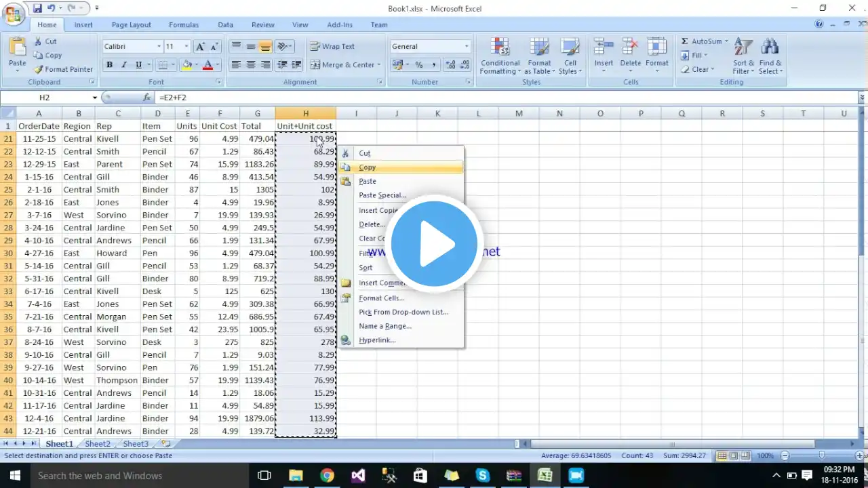Switch to the Formulas ribbon tab
Screen dimensions: 868x488
[x=184, y=25]
